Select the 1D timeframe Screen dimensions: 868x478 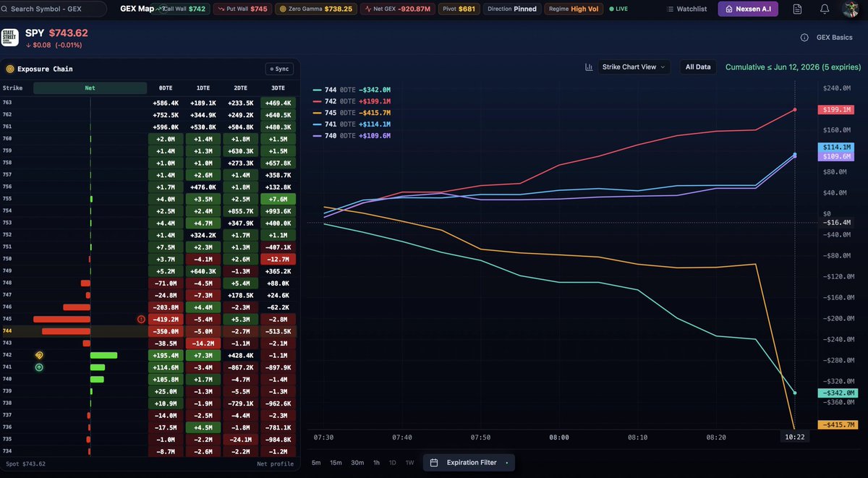tap(392, 463)
